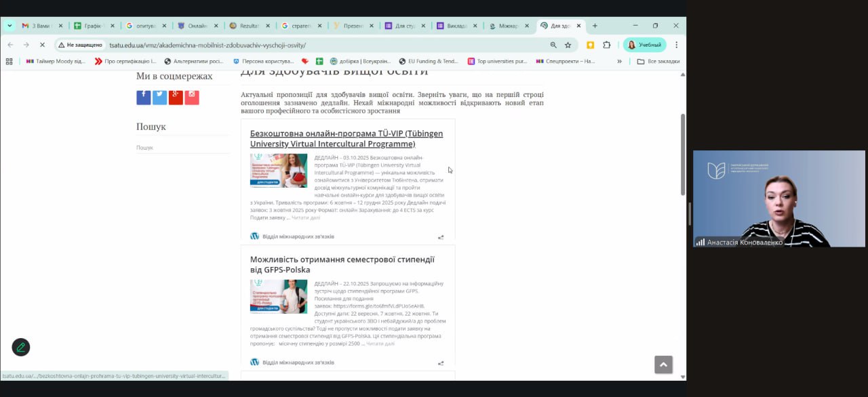Open GFPS-Polska semester scholarship heading

click(342, 264)
